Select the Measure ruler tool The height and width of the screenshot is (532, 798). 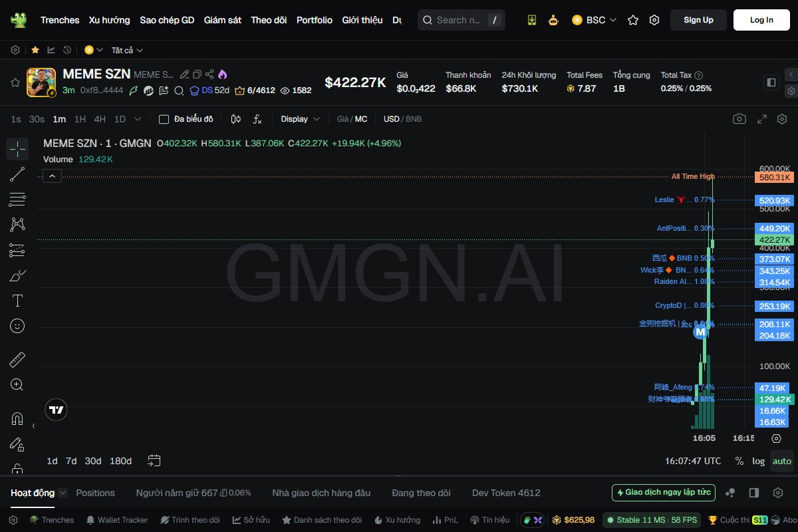coord(17,360)
